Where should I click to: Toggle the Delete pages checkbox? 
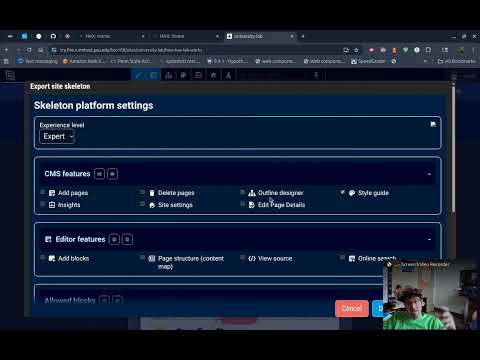[x=142, y=192]
